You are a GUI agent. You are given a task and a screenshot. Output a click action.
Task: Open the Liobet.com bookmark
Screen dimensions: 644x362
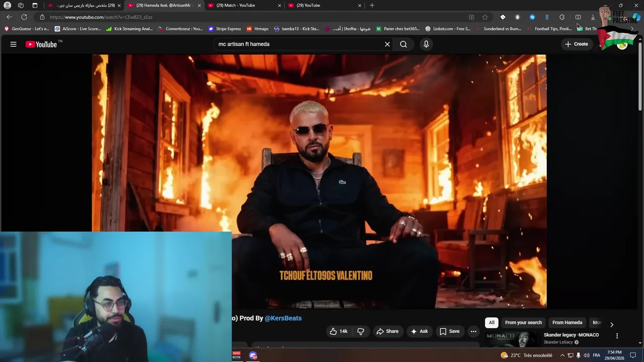tap(448, 29)
